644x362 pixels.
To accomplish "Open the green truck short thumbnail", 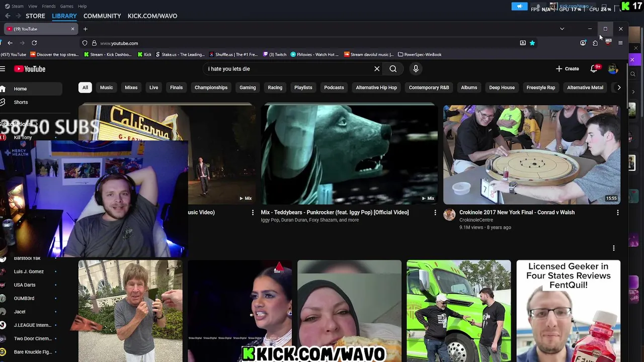I will click(458, 311).
